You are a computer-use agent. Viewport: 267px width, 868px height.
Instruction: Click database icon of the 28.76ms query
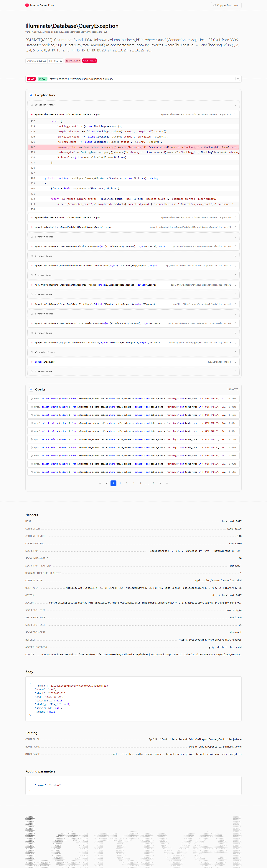[x=32, y=399]
